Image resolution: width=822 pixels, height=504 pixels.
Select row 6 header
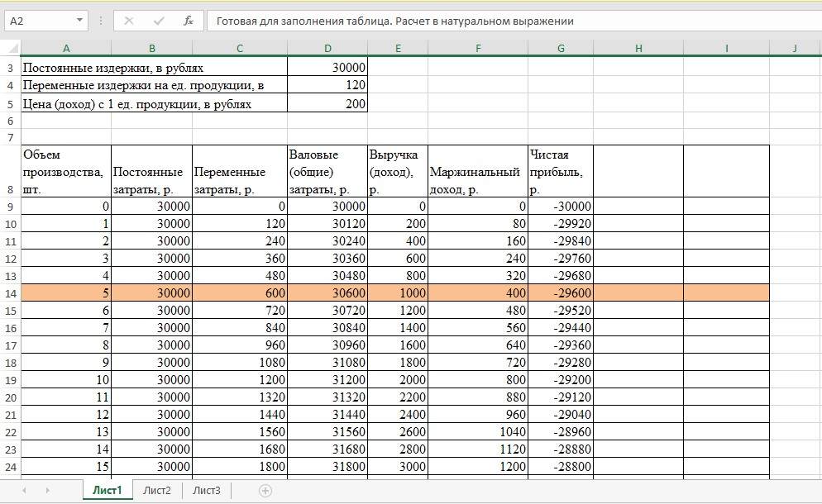[x=11, y=121]
